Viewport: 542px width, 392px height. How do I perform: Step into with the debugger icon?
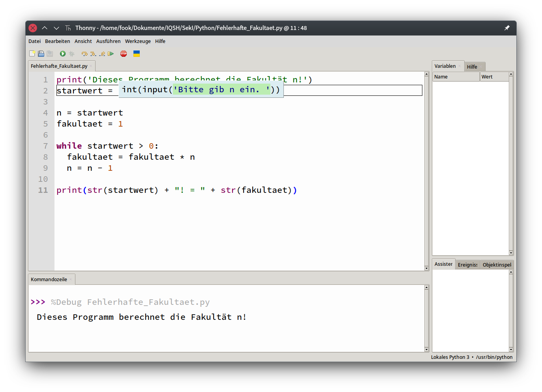93,54
